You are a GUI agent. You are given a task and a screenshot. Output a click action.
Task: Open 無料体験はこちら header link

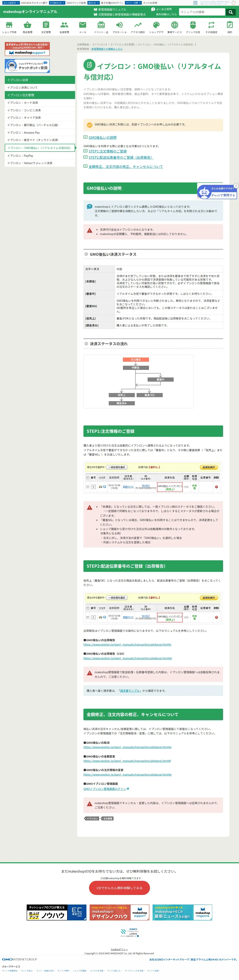(166, 15)
